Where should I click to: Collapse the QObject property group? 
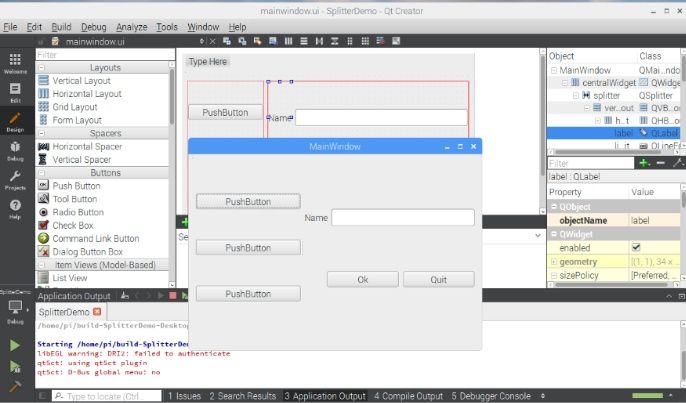554,207
